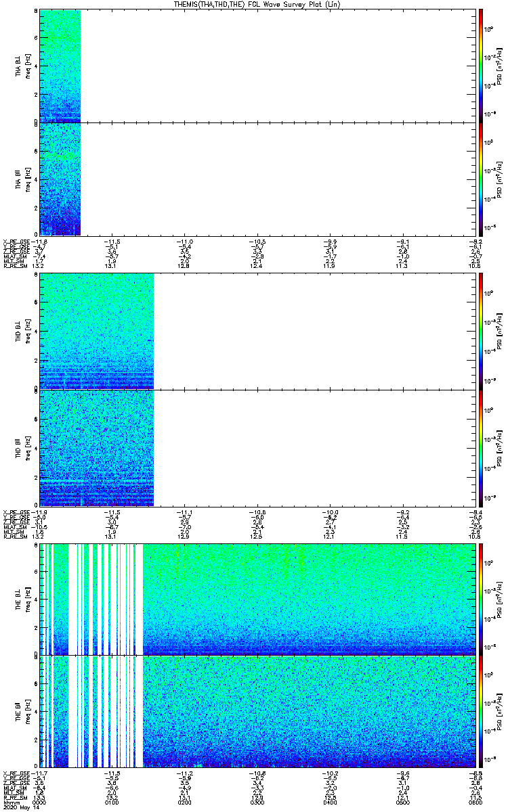508x812 pixels.
Task: Click the color bar beside THE B-parallel panel
Action: coord(481,711)
